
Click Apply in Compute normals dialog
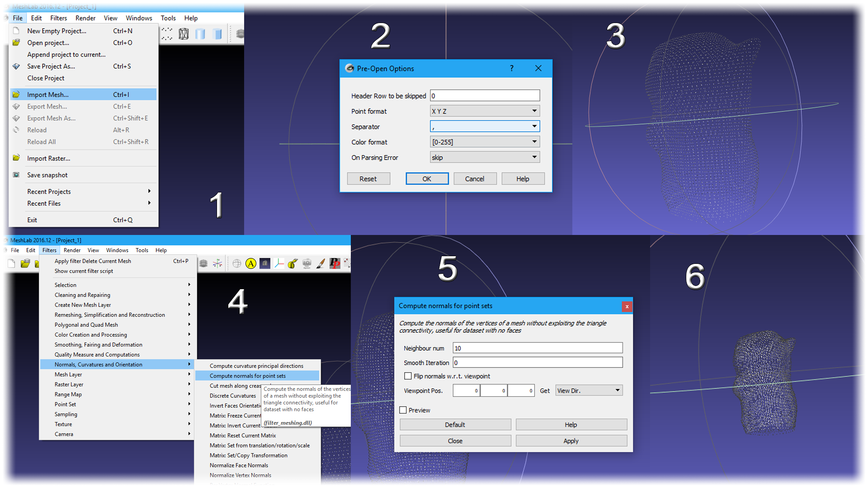coord(571,441)
